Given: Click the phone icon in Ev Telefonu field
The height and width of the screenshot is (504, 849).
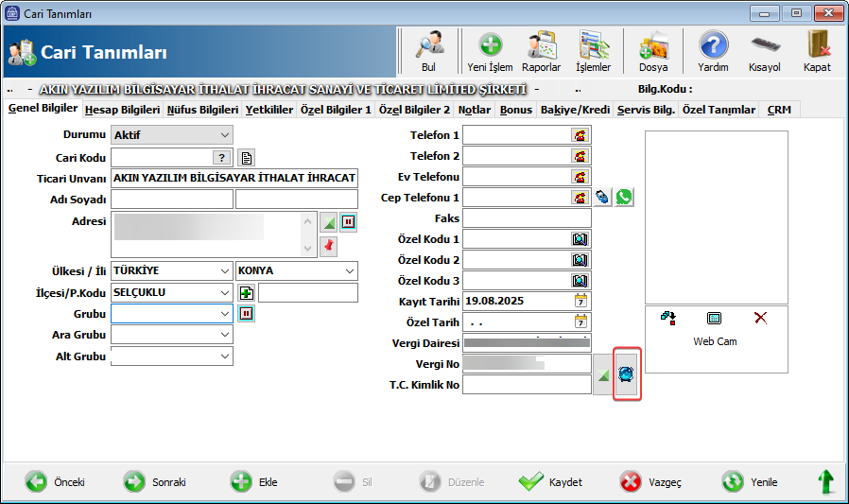Looking at the screenshot, I should click(x=580, y=177).
